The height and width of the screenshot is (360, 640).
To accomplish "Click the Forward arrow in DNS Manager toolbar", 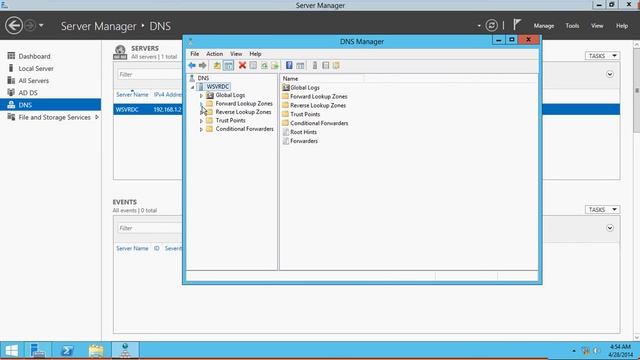I will [x=202, y=65].
